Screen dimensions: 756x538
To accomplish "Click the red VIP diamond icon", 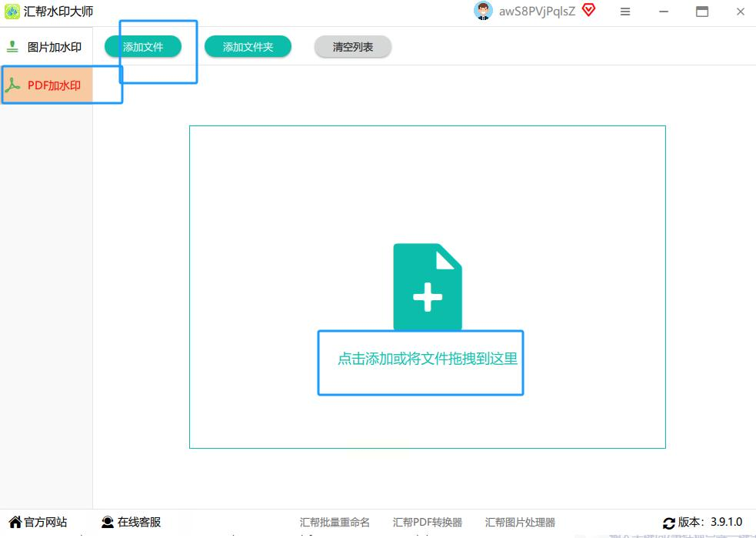I will point(588,10).
